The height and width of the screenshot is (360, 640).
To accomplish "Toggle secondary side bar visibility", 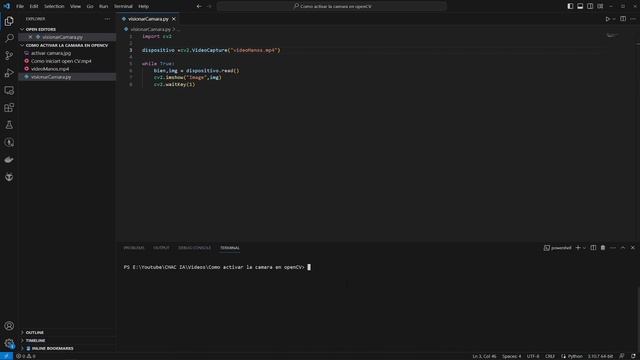I will click(x=590, y=6).
